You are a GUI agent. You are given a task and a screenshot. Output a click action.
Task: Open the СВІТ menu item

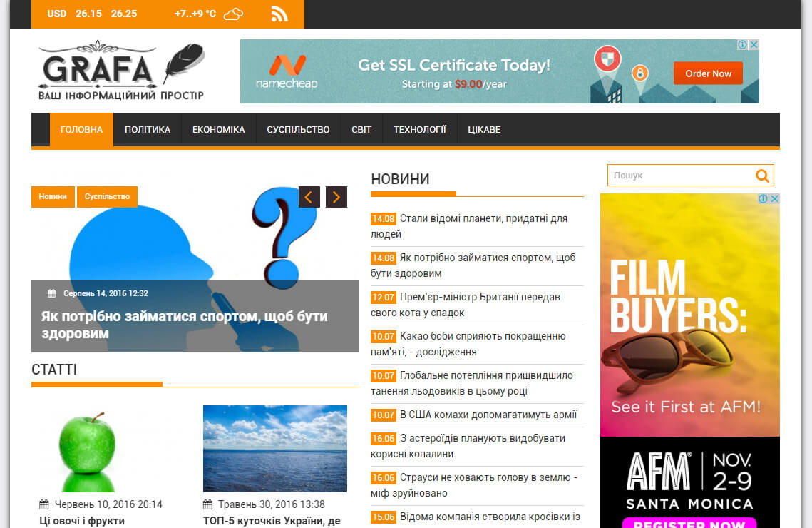(x=361, y=130)
